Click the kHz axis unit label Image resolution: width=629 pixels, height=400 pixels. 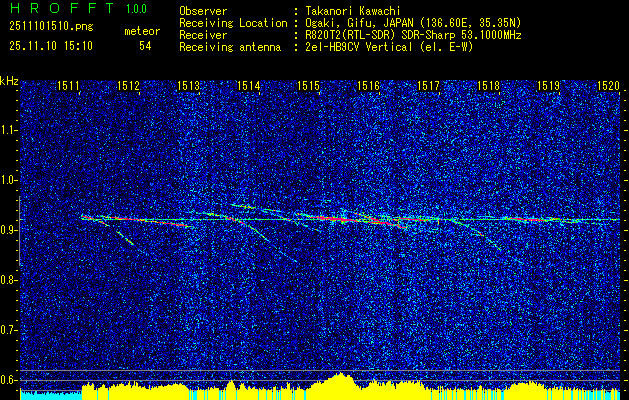[x=9, y=81]
